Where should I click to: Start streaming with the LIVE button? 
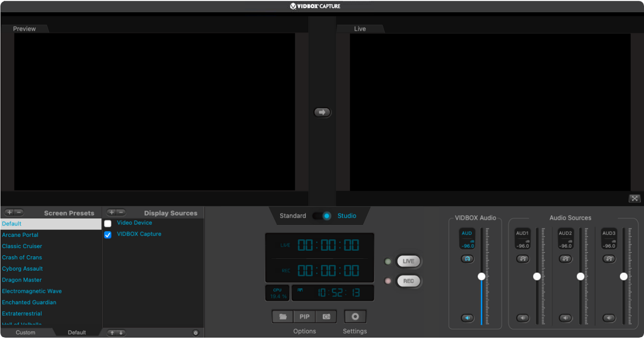point(408,261)
